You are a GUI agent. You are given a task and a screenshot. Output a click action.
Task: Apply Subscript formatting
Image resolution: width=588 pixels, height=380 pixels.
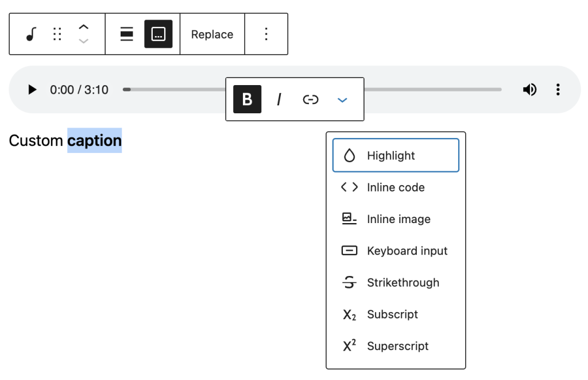[x=395, y=314]
